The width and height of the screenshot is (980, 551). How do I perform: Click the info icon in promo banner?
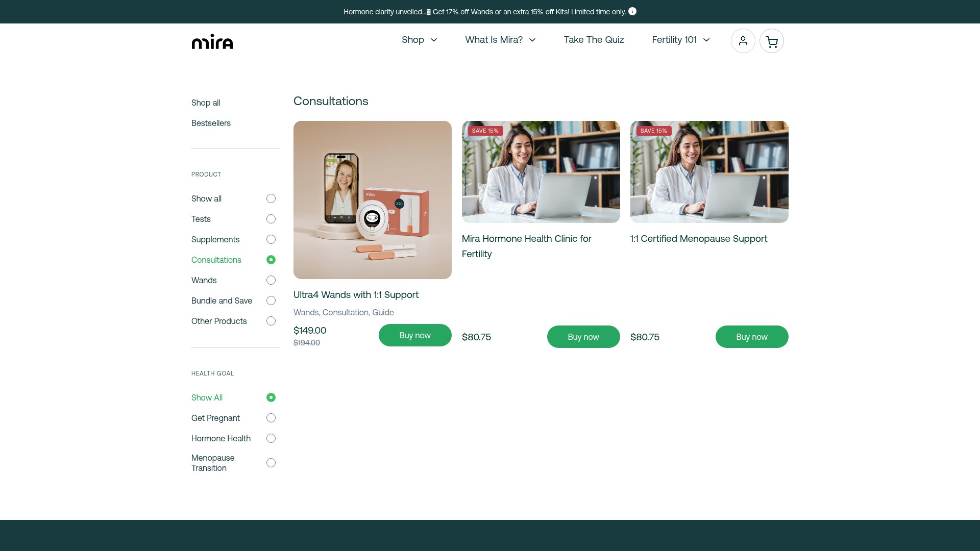pos(632,11)
